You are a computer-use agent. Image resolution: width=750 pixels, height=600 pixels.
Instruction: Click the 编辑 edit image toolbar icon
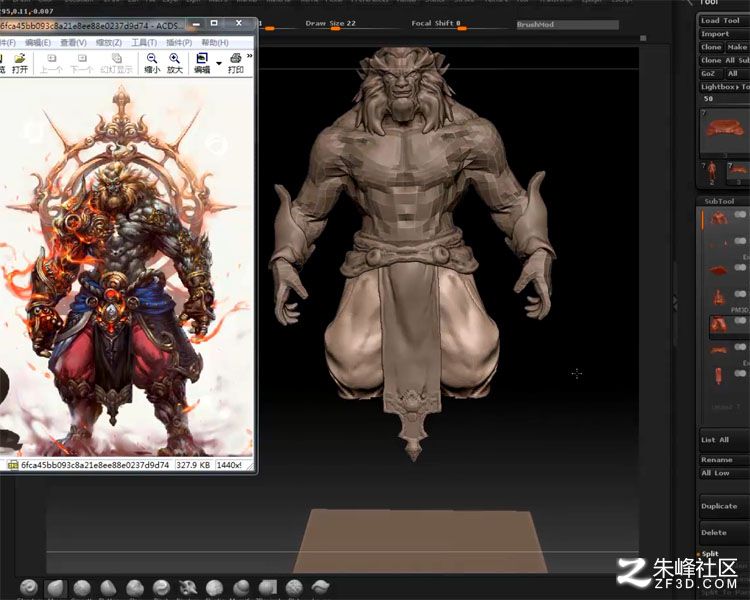pyautogui.click(x=202, y=63)
